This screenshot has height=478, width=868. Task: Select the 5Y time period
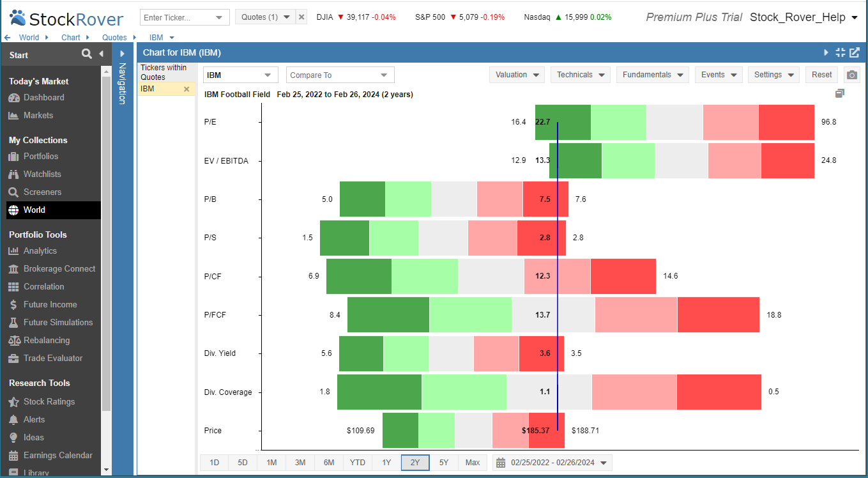(444, 463)
